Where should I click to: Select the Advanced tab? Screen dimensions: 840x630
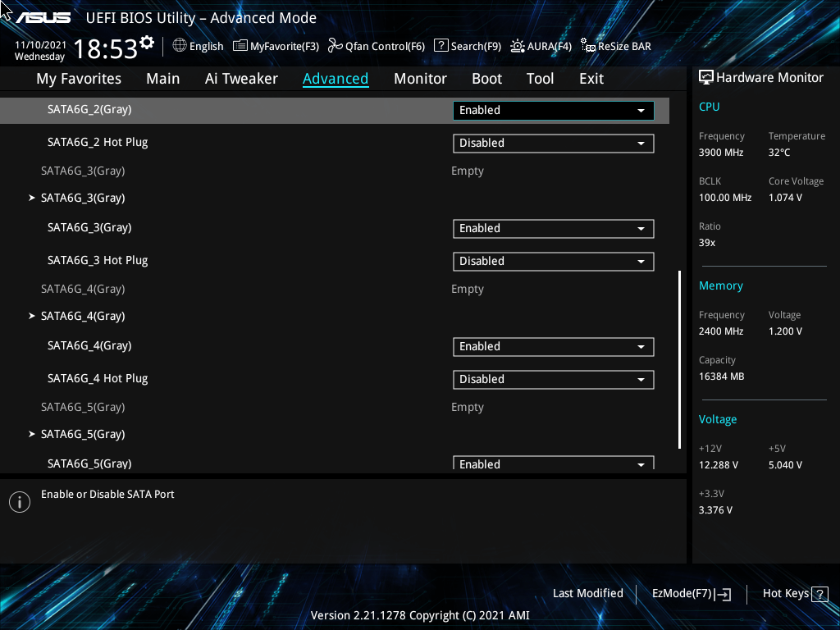336,79
